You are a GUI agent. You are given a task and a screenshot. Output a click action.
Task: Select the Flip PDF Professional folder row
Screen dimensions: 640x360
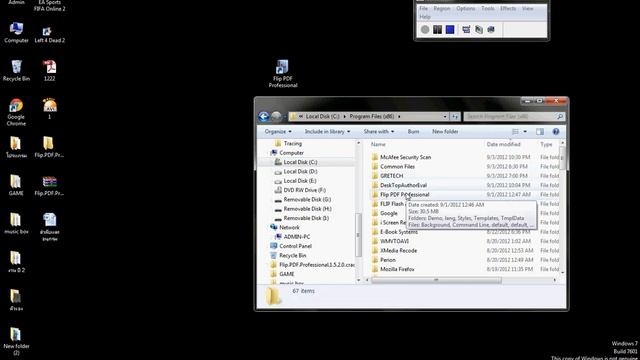464,195
